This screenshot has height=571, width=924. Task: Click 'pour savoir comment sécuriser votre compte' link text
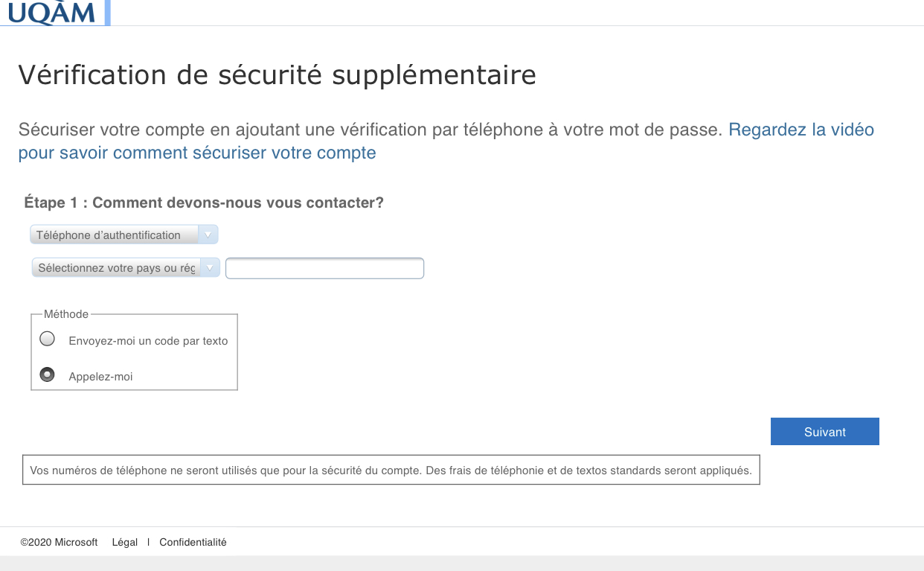pyautogui.click(x=197, y=153)
